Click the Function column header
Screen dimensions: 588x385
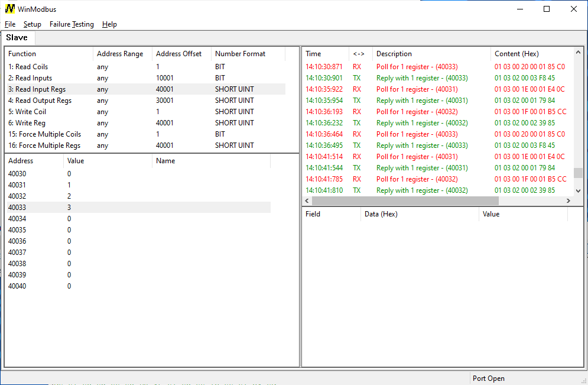pyautogui.click(x=48, y=54)
